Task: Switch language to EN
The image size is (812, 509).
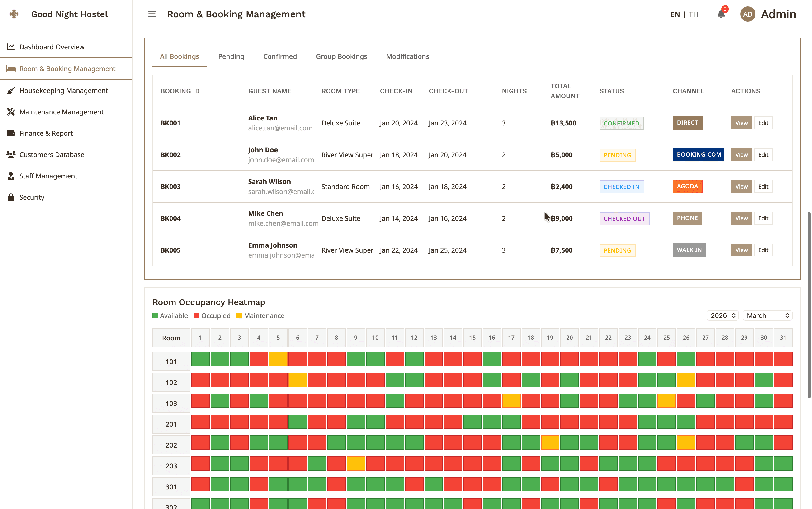Action: point(675,14)
